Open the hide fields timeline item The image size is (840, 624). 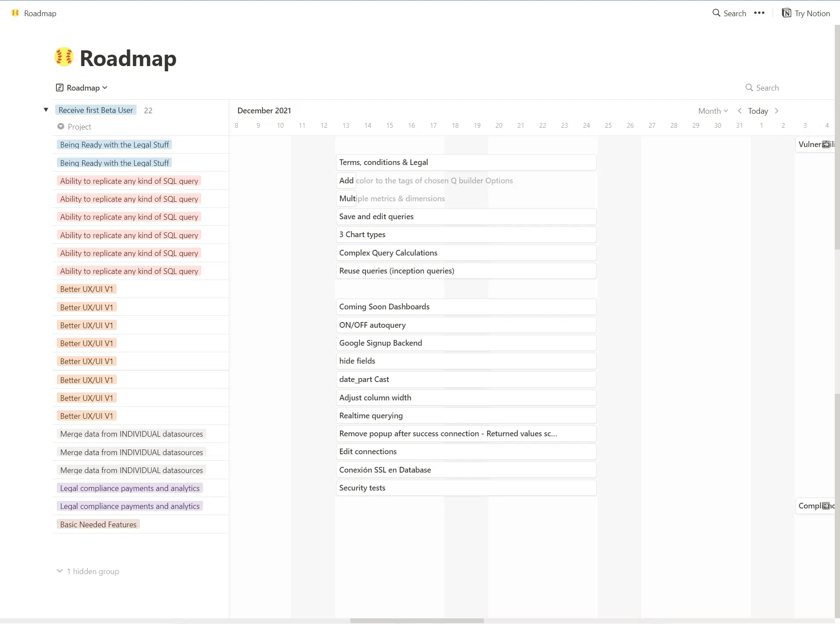(x=466, y=361)
